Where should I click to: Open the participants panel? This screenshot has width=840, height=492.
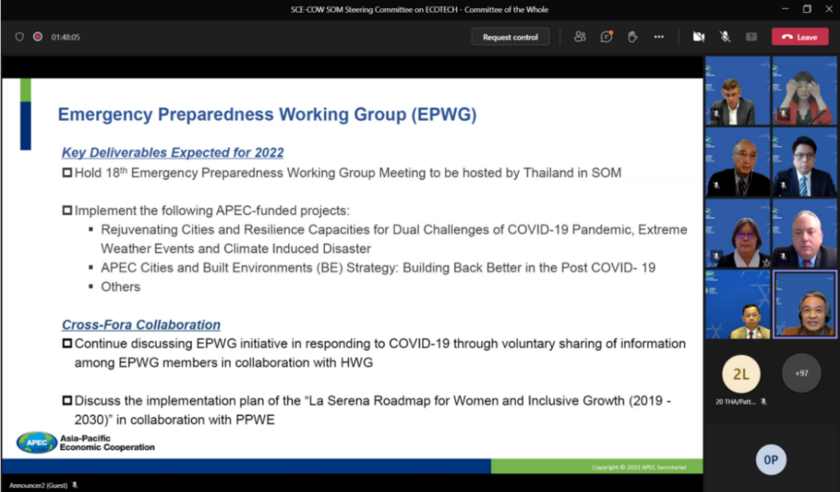pyautogui.click(x=580, y=37)
